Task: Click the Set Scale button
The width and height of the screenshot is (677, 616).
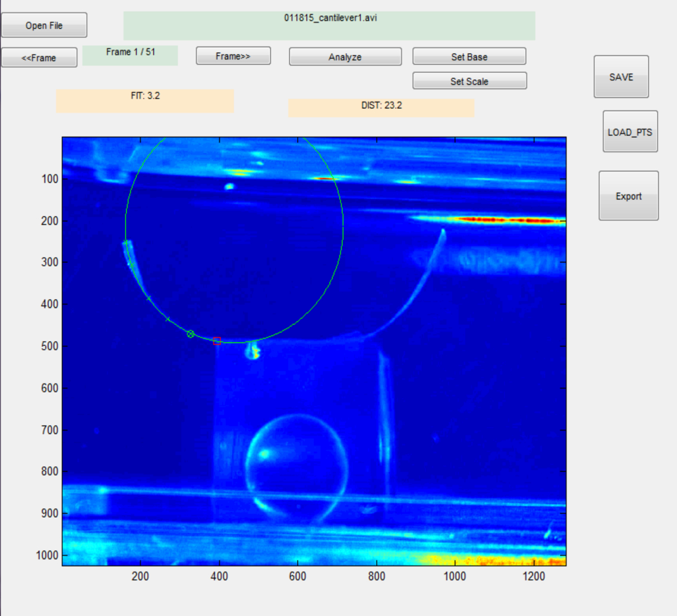Action: click(x=469, y=81)
